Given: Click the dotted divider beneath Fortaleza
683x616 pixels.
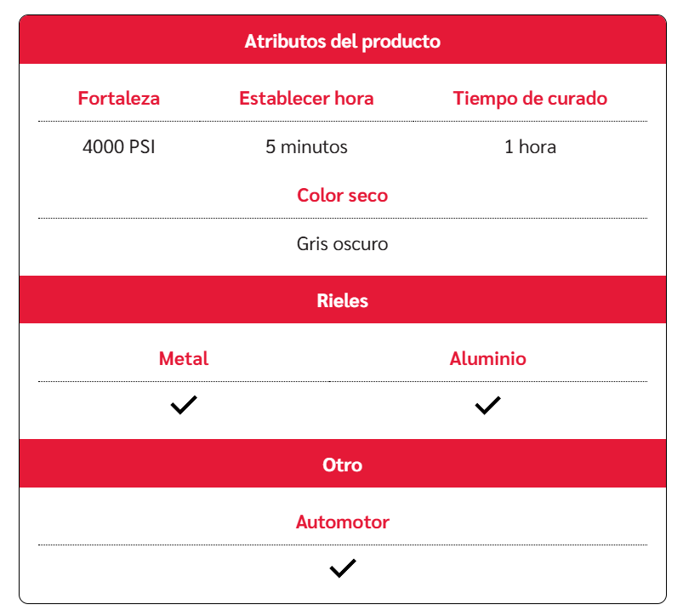Looking at the screenshot, I should tap(119, 122).
